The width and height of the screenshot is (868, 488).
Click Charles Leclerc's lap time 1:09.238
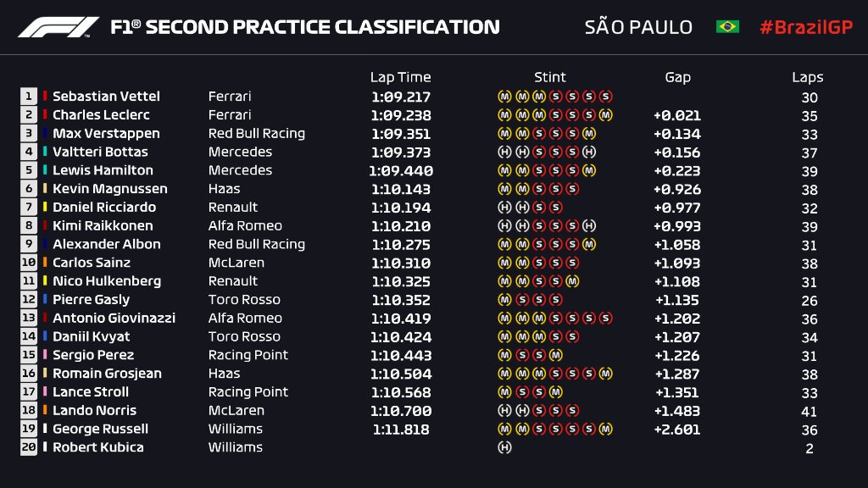pyautogui.click(x=400, y=115)
